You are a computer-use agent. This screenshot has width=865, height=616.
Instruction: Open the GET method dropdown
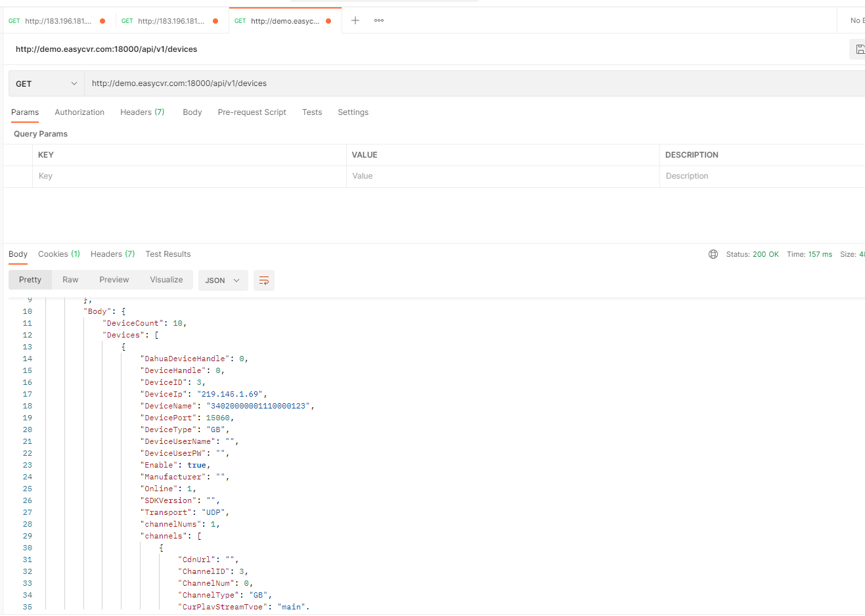[46, 83]
